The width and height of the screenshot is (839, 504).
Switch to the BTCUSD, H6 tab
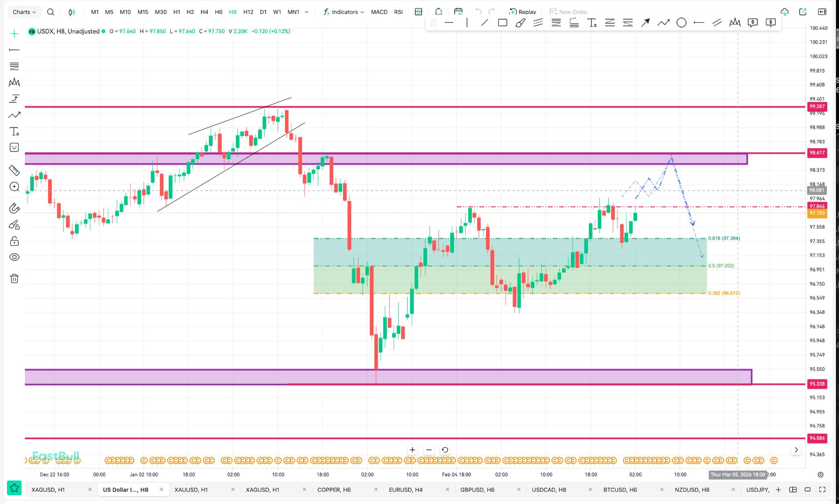coord(620,490)
